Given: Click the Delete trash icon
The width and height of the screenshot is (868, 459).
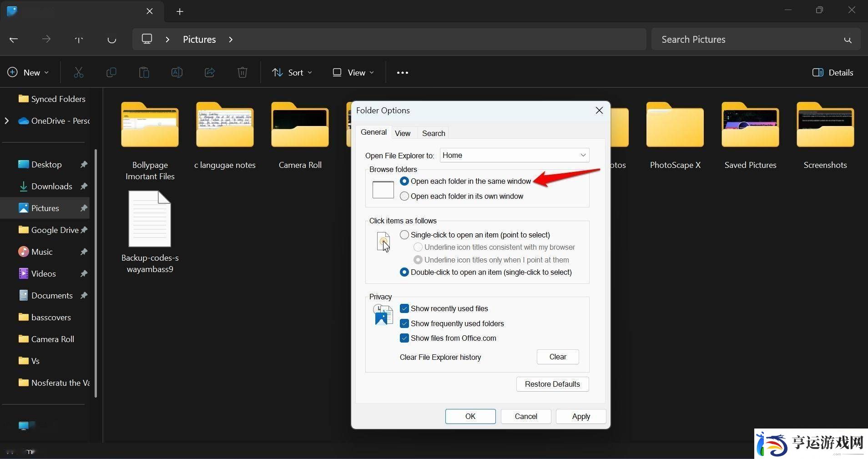Looking at the screenshot, I should coord(242,72).
